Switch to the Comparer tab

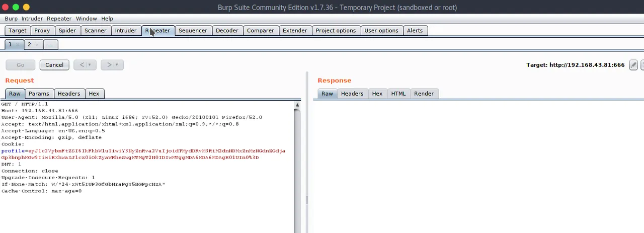261,31
